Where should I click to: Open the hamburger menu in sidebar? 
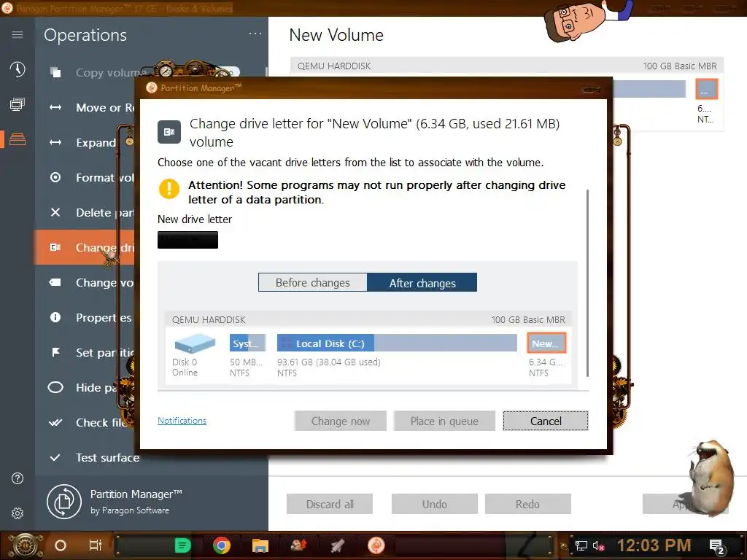click(x=18, y=35)
